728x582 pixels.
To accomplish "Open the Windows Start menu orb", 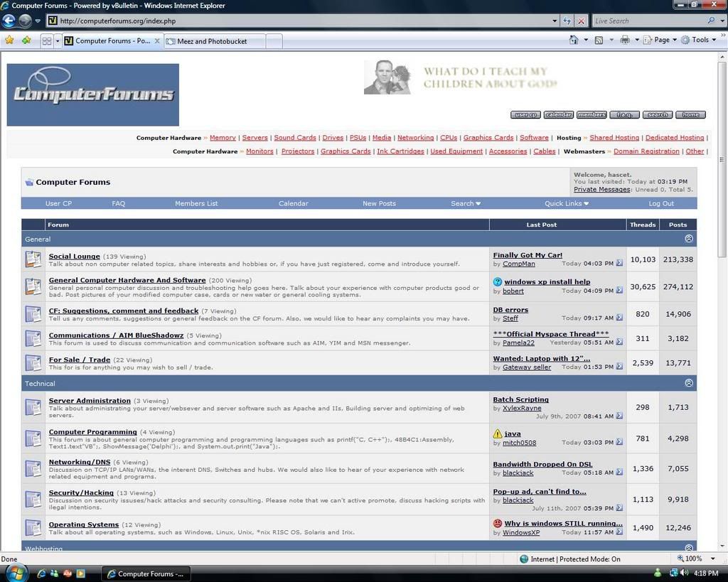I will click(16, 573).
